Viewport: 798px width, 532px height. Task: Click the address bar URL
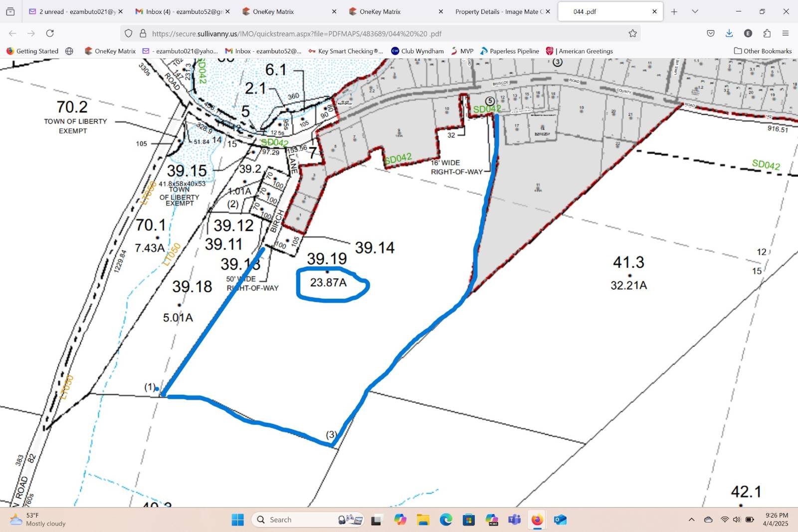(x=349, y=33)
